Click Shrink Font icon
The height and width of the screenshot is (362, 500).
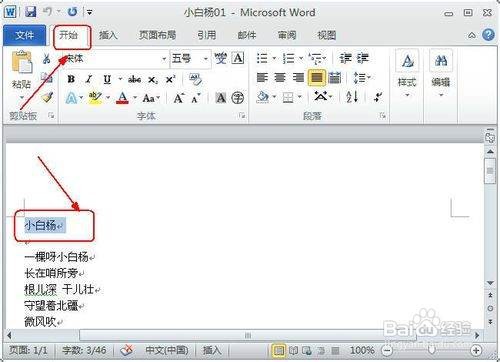[196, 98]
